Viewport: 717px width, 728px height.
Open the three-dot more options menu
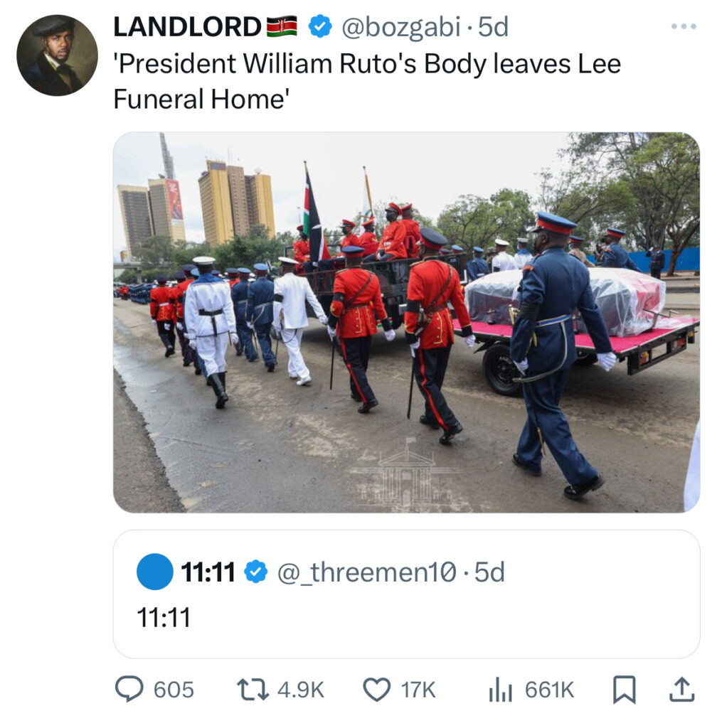684,26
